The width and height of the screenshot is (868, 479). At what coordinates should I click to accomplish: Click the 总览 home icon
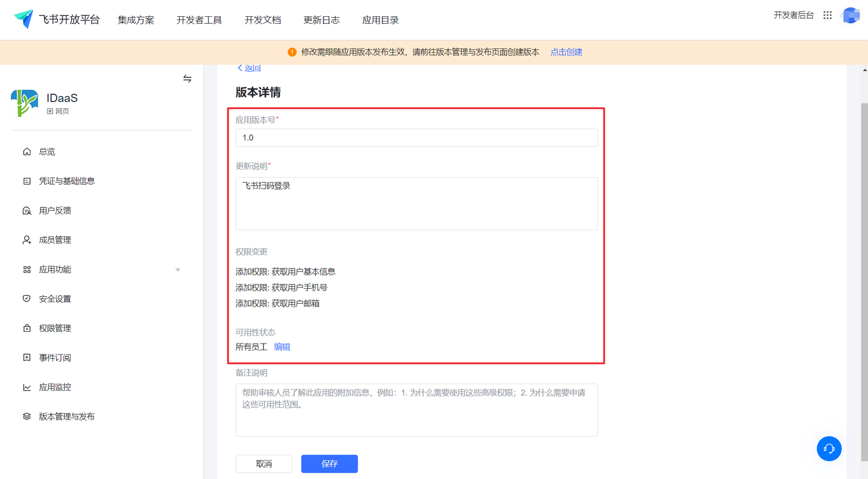27,152
